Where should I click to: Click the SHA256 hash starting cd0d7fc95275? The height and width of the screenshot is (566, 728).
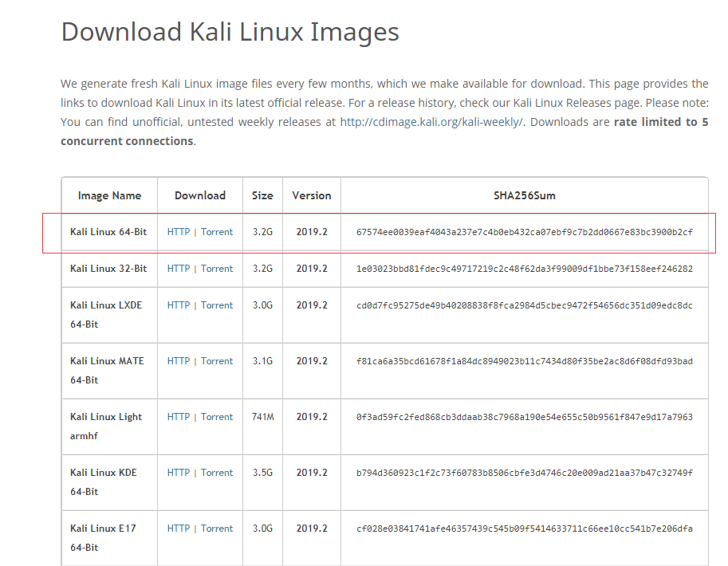(525, 305)
